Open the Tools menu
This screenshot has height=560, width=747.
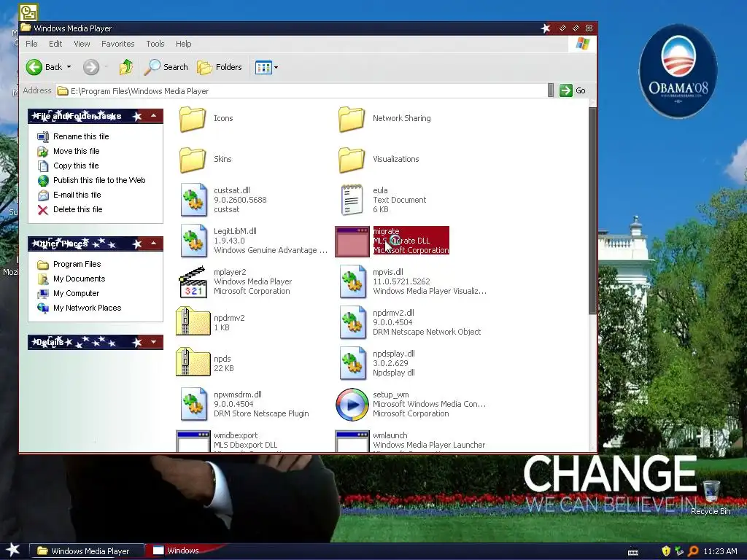point(155,44)
